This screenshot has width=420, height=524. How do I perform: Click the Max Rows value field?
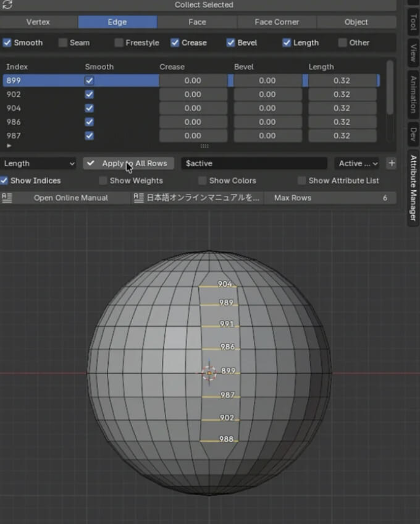pyautogui.click(x=330, y=198)
